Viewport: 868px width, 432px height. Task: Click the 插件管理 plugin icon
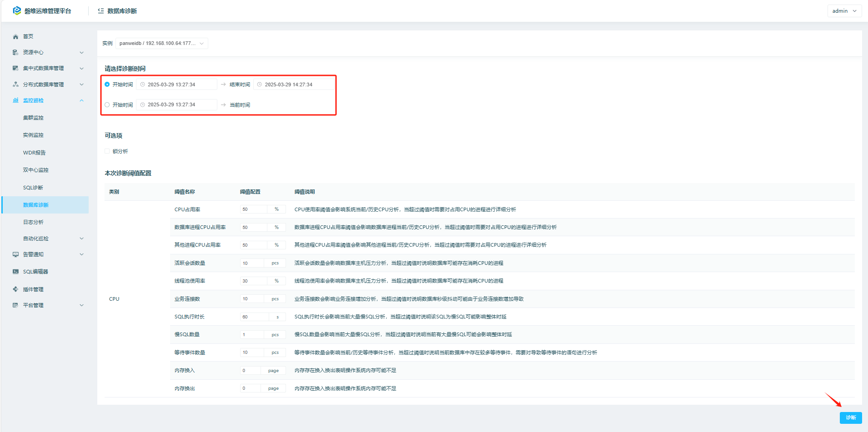click(x=15, y=289)
